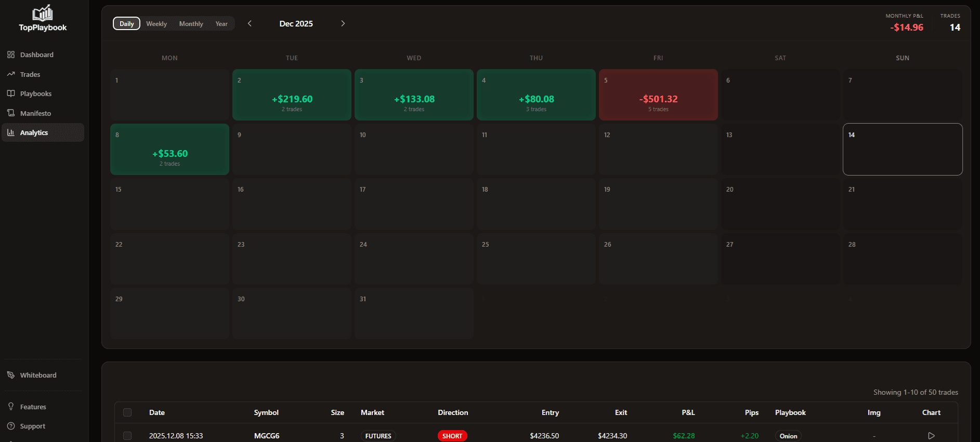This screenshot has width=980, height=442.
Task: Click the $4236.50 entry price
Action: (544, 436)
